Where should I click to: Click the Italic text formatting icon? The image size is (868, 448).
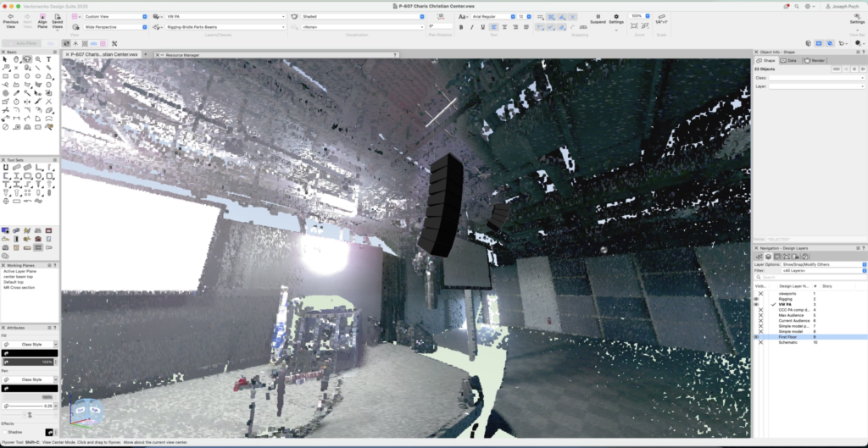pos(471,27)
